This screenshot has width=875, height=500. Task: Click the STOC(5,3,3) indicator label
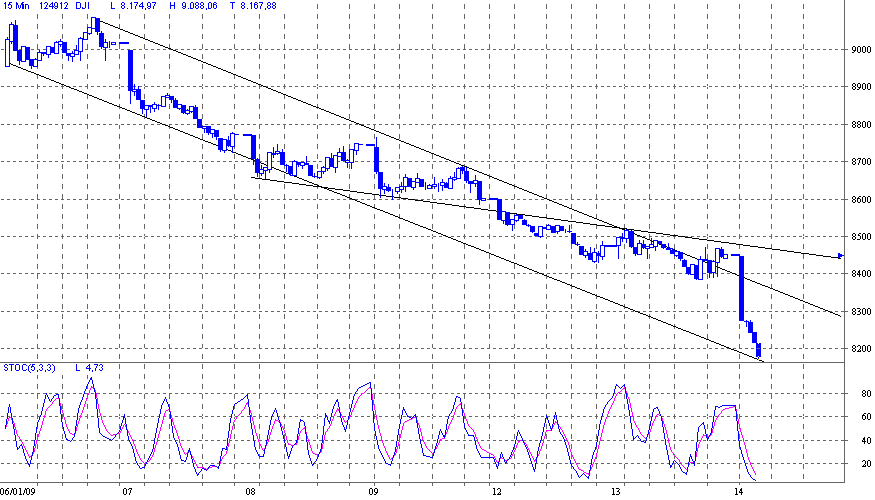pyautogui.click(x=30, y=368)
